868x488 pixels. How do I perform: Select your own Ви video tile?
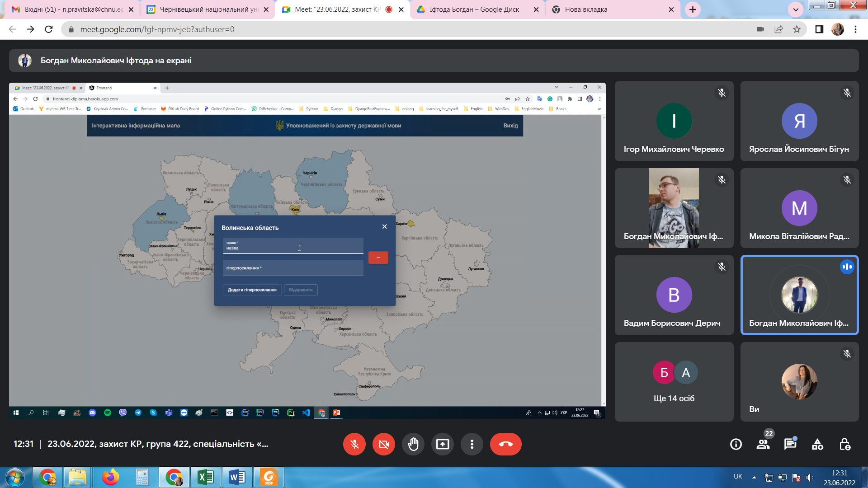pos(799,382)
